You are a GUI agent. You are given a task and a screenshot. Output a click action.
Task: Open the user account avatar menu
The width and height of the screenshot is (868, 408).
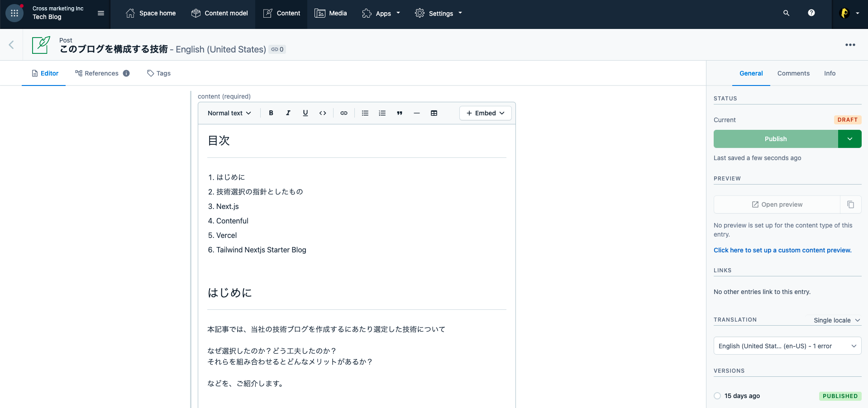pyautogui.click(x=849, y=13)
